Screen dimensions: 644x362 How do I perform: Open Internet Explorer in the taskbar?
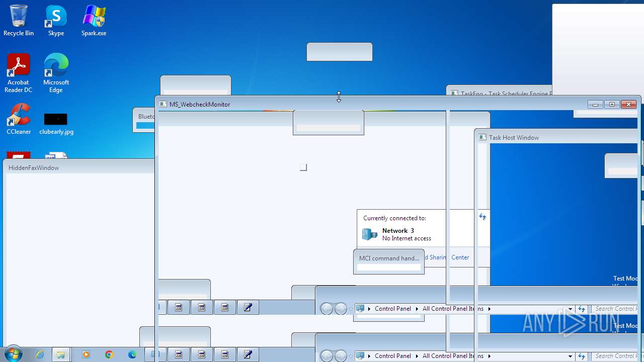40,354
